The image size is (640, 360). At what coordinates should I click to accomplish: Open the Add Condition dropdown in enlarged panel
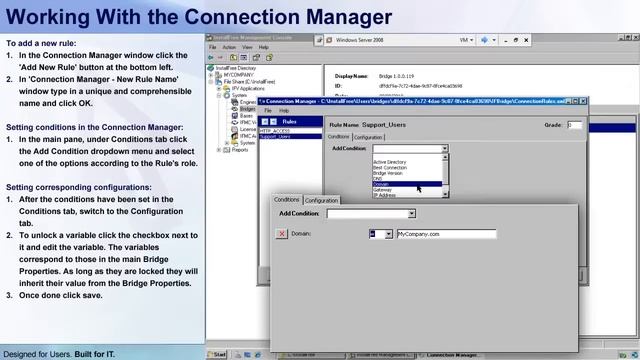click(x=411, y=213)
